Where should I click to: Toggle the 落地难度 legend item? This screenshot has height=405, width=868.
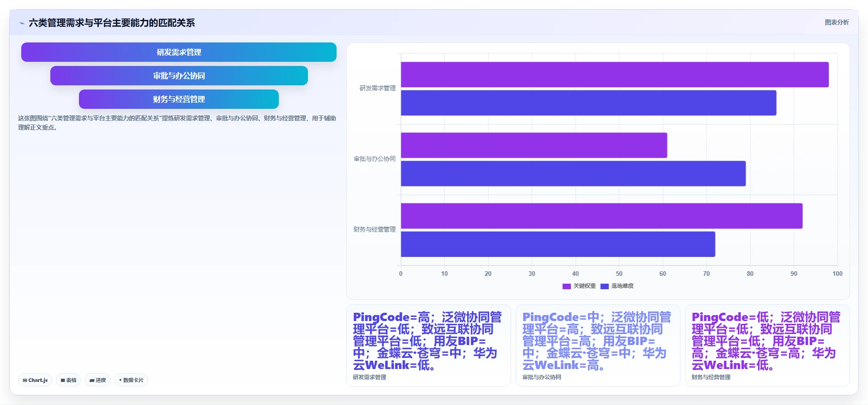617,286
